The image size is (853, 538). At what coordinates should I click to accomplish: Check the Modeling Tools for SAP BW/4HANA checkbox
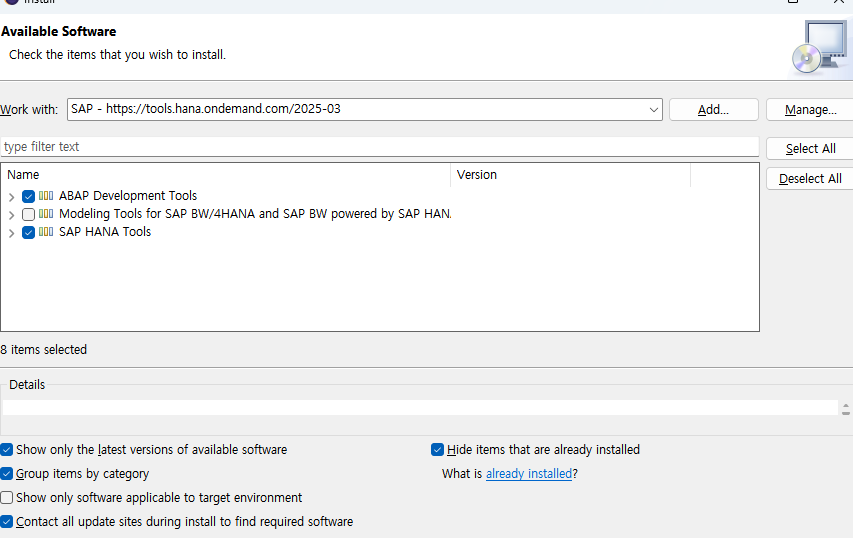[x=28, y=214]
